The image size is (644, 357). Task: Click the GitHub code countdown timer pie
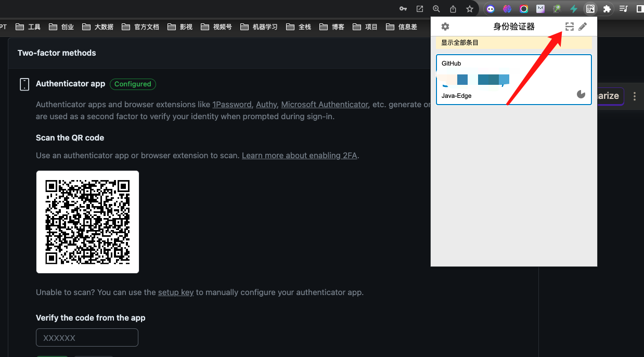(x=581, y=94)
